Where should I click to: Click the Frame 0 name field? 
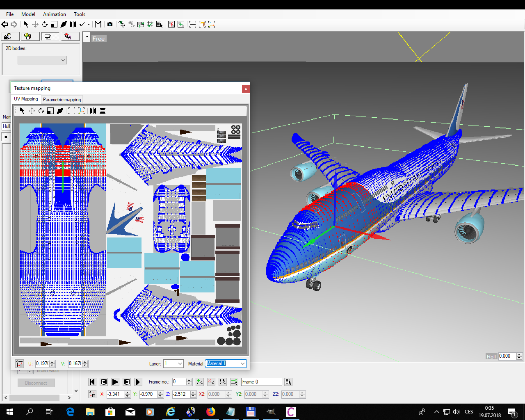[261, 382]
